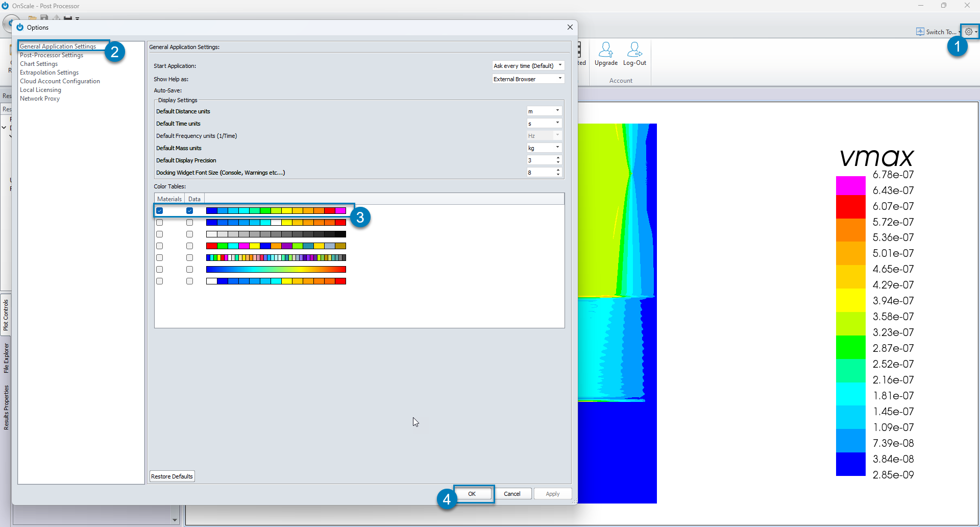This screenshot has width=980, height=527.
Task: Select Network Proxy
Action: (40, 98)
